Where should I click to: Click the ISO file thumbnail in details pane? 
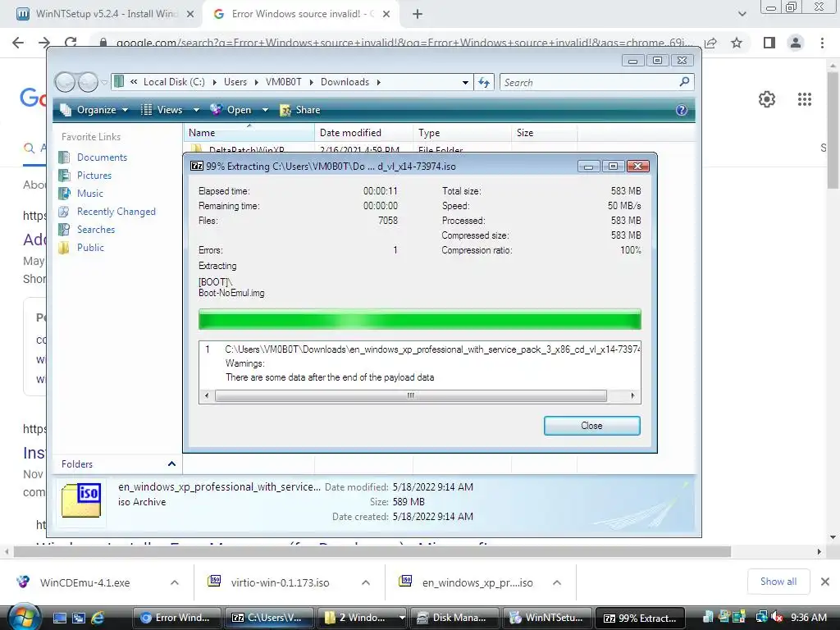click(x=81, y=500)
